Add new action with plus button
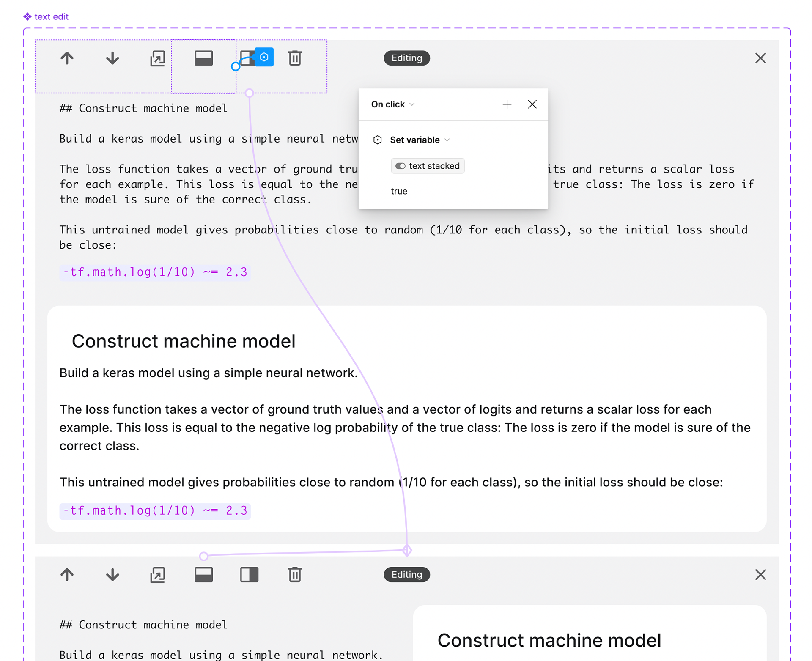 (507, 104)
